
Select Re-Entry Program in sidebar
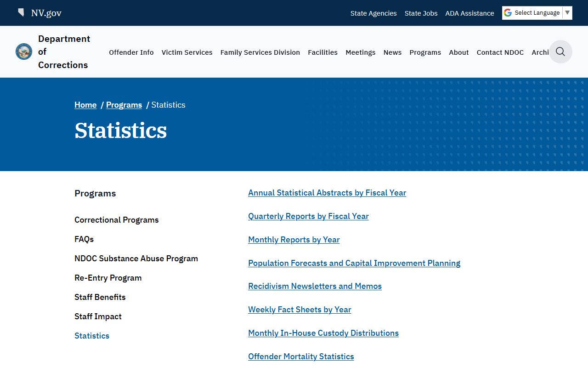(108, 278)
